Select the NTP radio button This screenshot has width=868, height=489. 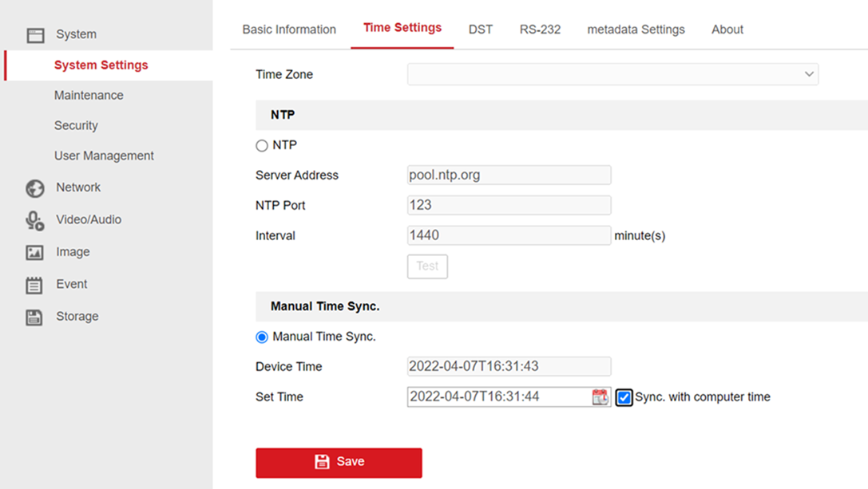[x=261, y=145]
